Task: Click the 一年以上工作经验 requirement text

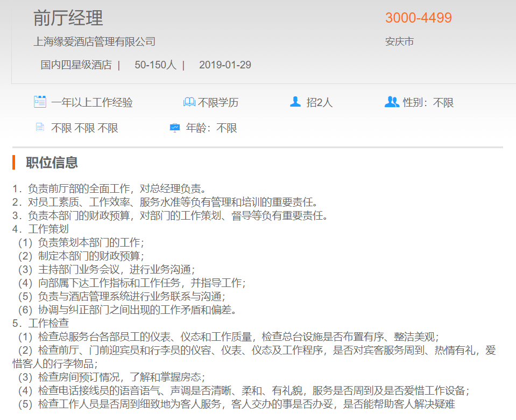Action: [x=92, y=102]
